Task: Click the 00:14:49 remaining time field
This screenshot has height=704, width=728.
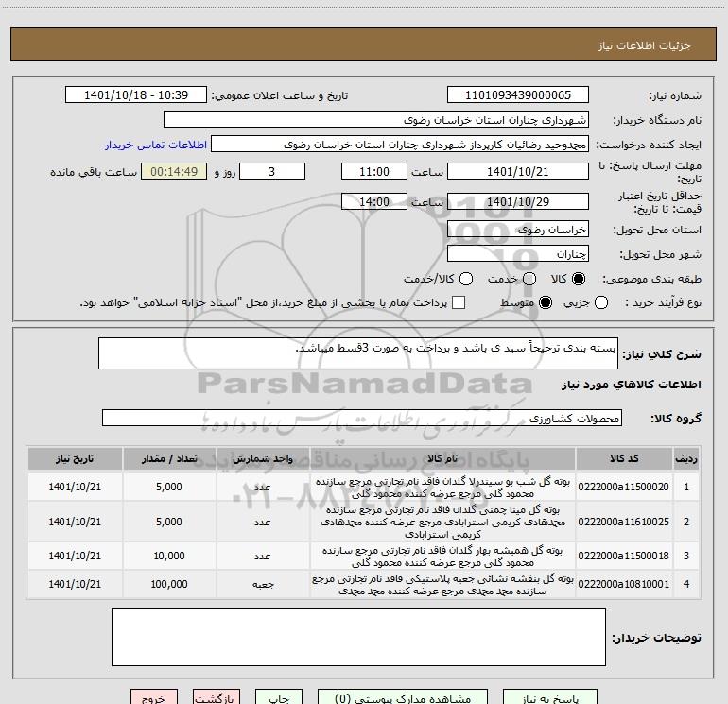Action: [174, 171]
